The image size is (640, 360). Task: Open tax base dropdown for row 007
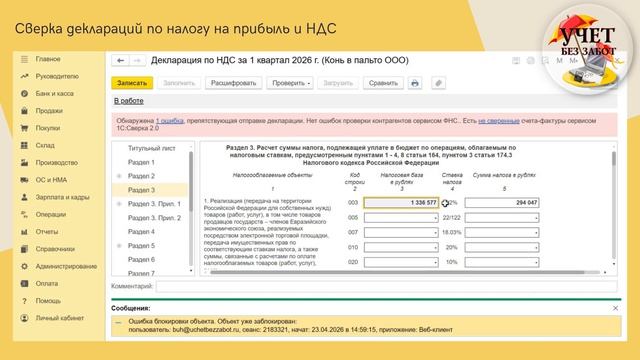[436, 233]
